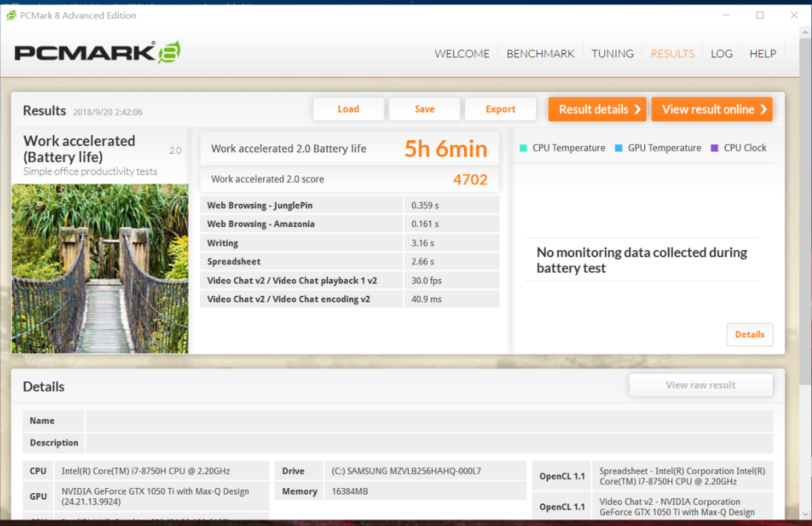The width and height of the screenshot is (812, 526).
Task: Click the 'No monitoring data collected' message
Action: 641,260
